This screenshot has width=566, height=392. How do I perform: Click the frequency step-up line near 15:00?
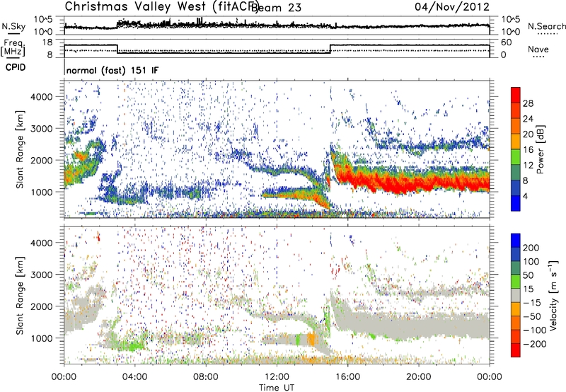[330, 49]
